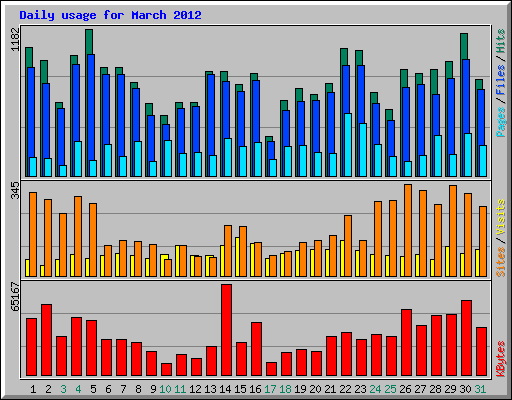
Task: Click the red KBytes bar for day 30
Action: click(466, 338)
